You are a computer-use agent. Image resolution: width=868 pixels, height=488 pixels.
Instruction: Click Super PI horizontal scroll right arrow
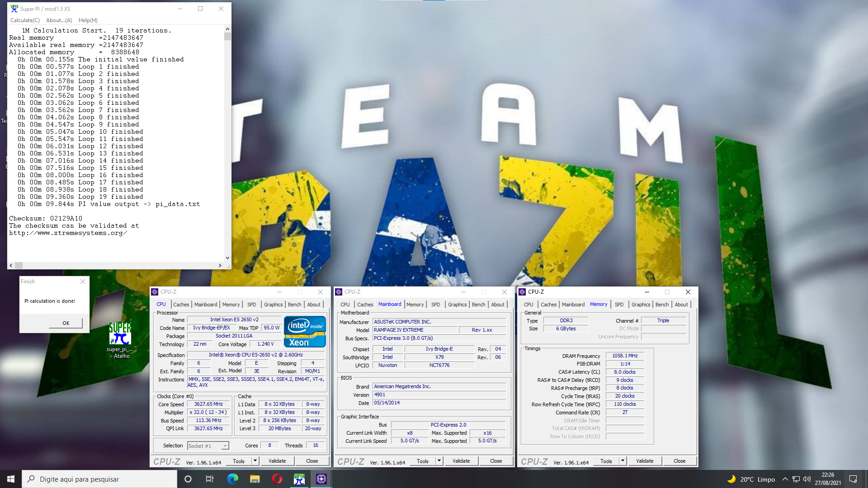point(220,266)
